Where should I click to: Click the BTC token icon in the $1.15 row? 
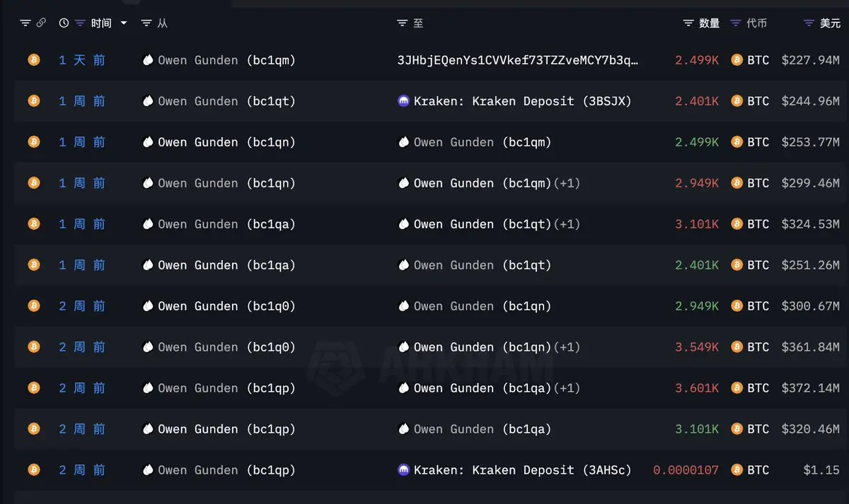(737, 470)
